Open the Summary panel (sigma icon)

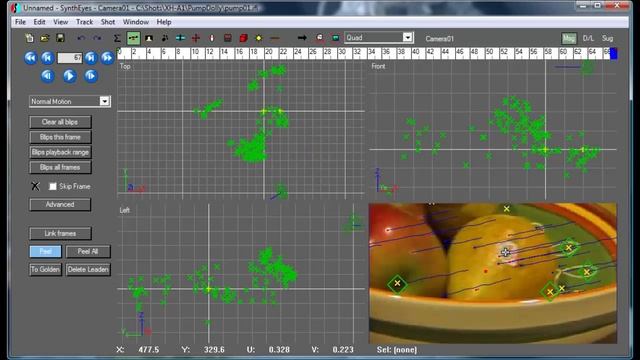117,38
